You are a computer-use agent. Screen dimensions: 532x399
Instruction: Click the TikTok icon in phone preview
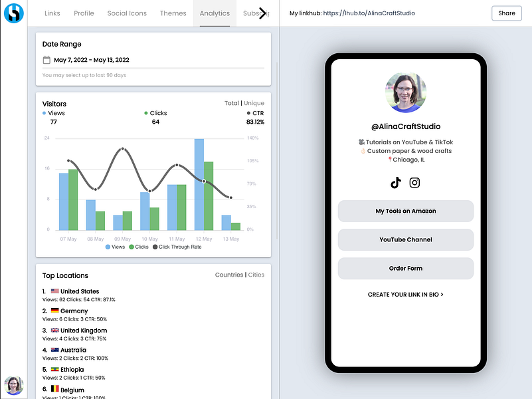point(396,183)
